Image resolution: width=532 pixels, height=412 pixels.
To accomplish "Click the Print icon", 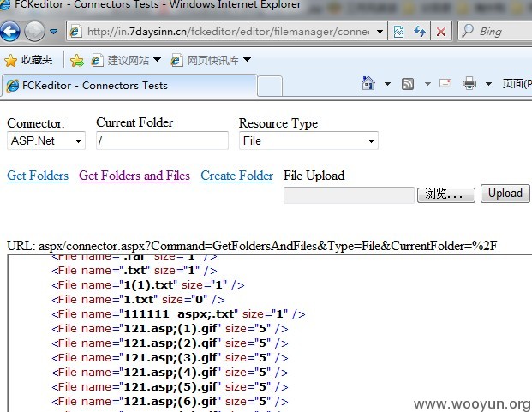I will [469, 83].
